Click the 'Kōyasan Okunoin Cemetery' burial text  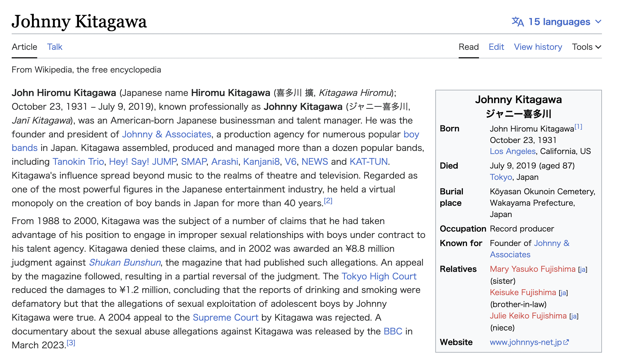(542, 192)
